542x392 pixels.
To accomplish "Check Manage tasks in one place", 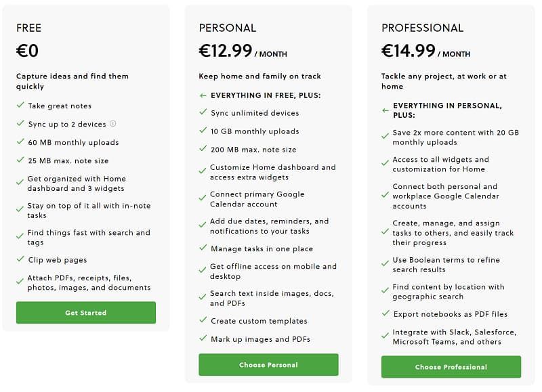I will pos(201,248).
